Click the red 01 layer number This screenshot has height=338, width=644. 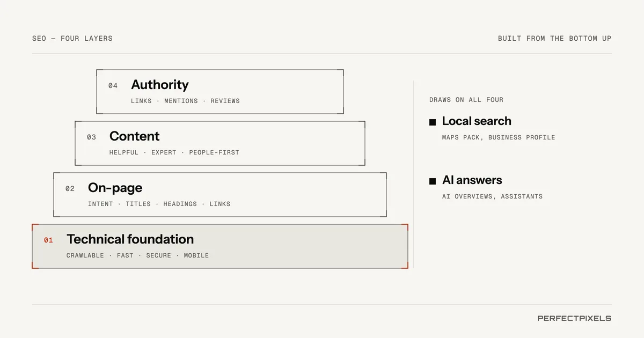tap(48, 240)
